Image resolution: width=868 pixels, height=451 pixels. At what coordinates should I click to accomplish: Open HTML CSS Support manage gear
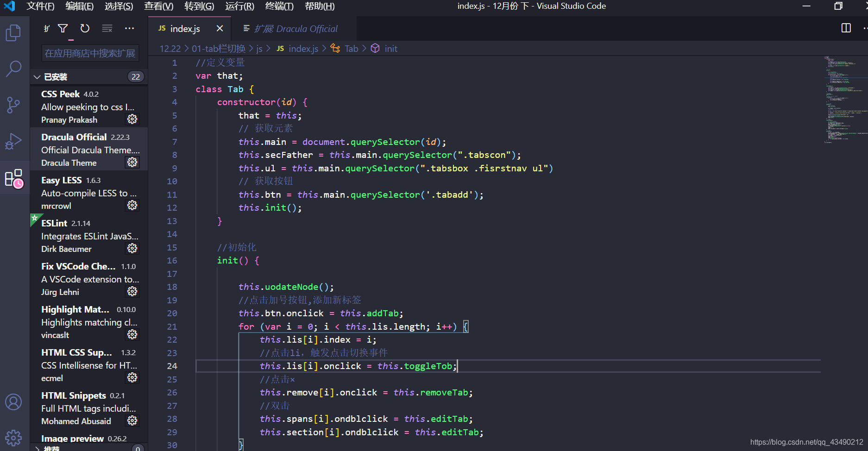pyautogui.click(x=132, y=378)
